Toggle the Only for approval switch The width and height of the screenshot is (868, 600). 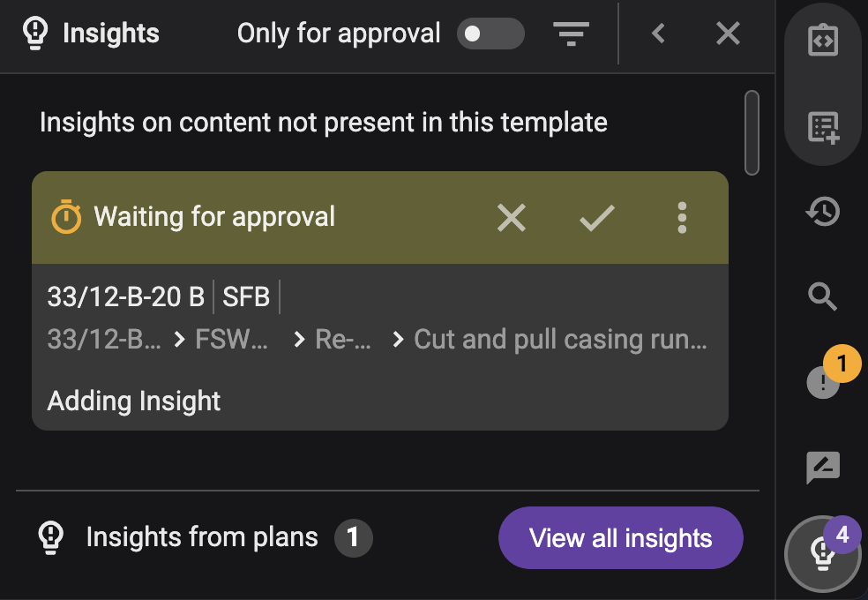[x=490, y=34]
